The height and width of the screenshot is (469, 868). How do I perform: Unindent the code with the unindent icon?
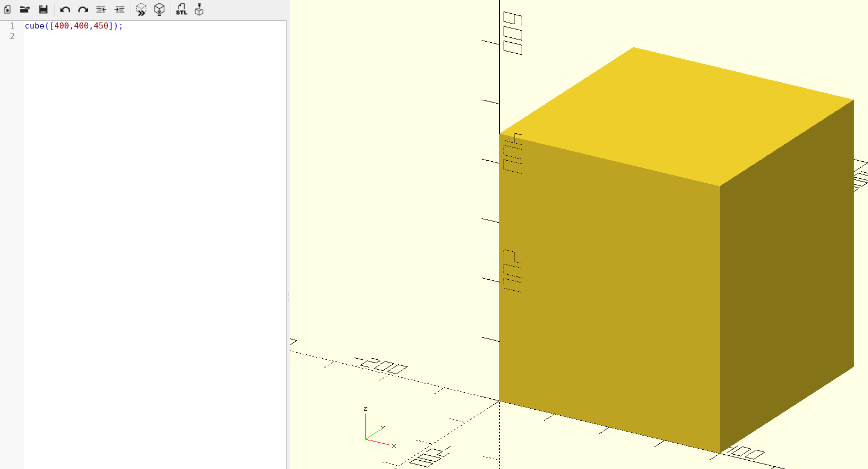(x=101, y=9)
